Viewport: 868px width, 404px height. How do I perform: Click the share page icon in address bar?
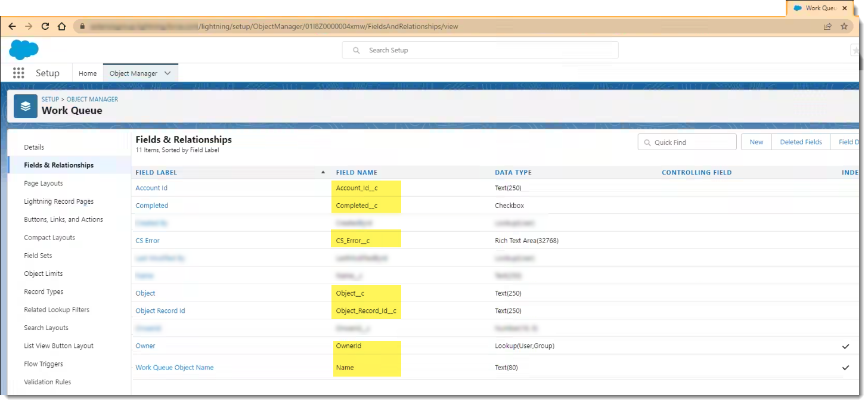827,26
